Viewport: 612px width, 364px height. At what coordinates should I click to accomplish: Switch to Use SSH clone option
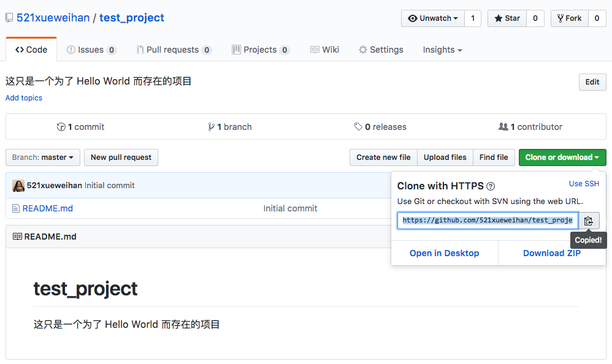pos(584,184)
